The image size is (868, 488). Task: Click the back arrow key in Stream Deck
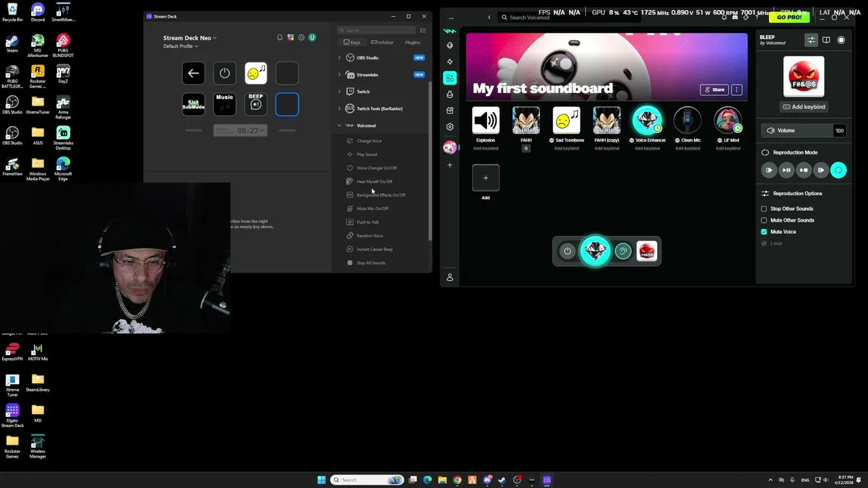tap(193, 73)
